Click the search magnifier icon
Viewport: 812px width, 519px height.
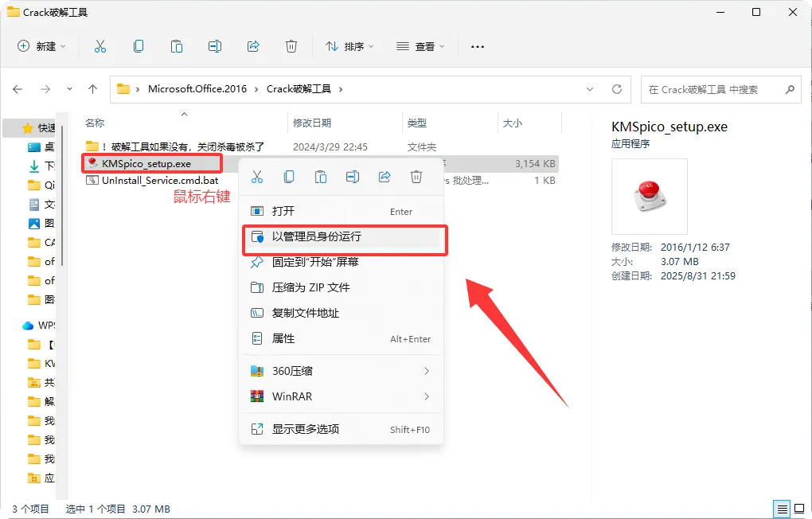[x=790, y=90]
